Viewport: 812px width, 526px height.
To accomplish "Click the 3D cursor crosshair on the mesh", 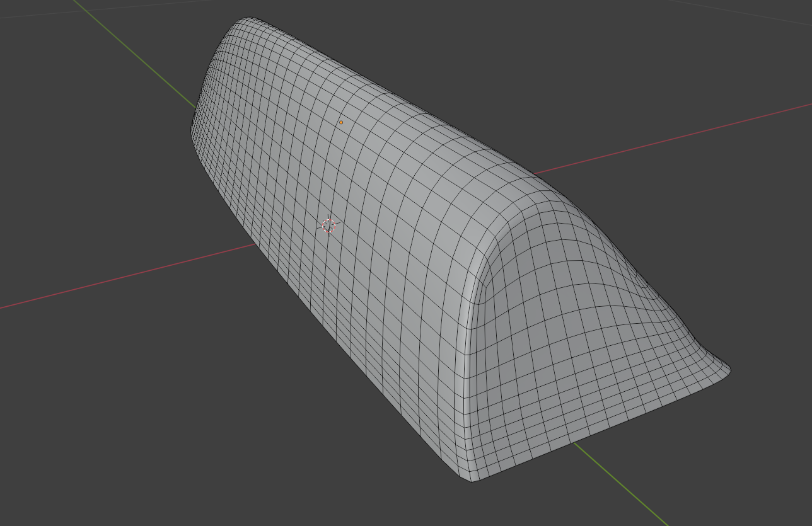I will pyautogui.click(x=329, y=226).
